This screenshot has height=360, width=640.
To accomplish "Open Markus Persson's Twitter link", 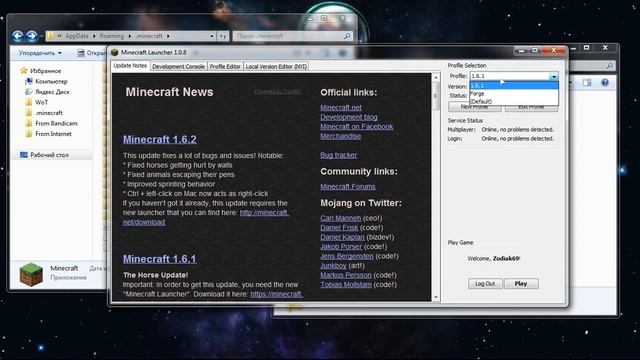I will pyautogui.click(x=346, y=275).
